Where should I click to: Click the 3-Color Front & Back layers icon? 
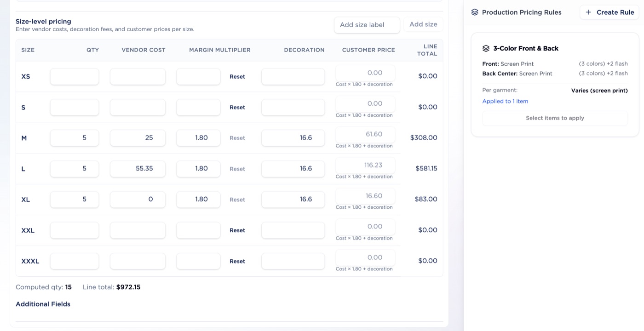click(x=486, y=48)
